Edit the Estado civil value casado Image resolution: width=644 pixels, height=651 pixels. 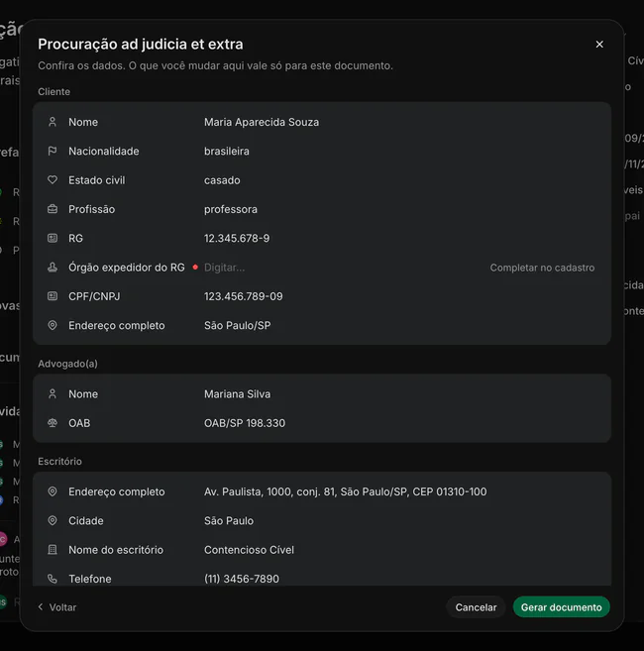pyautogui.click(x=222, y=180)
